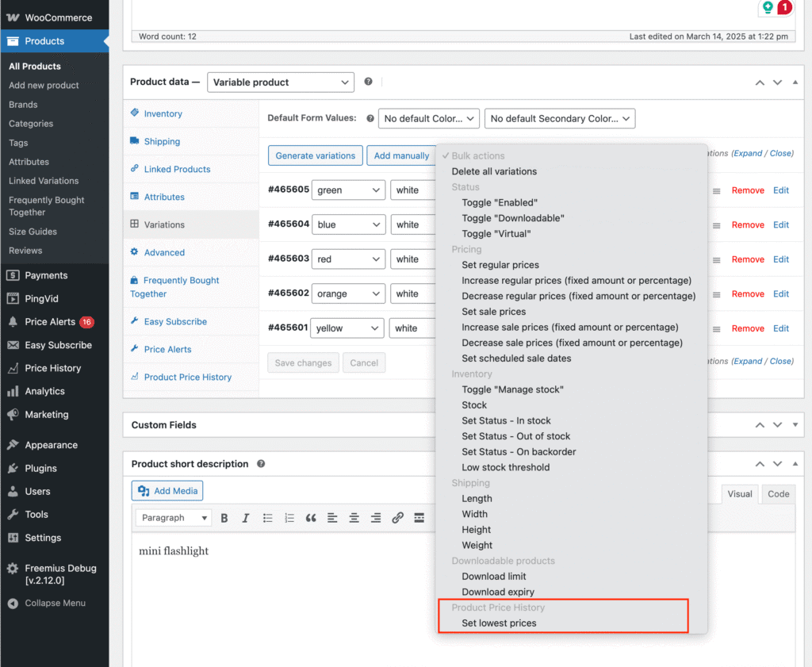Click the Generate variations button
The width and height of the screenshot is (812, 667).
click(315, 156)
